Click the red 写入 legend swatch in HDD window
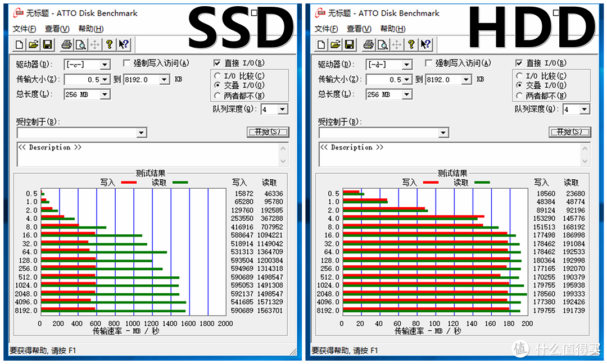The width and height of the screenshot is (607, 364). pyautogui.click(x=431, y=183)
